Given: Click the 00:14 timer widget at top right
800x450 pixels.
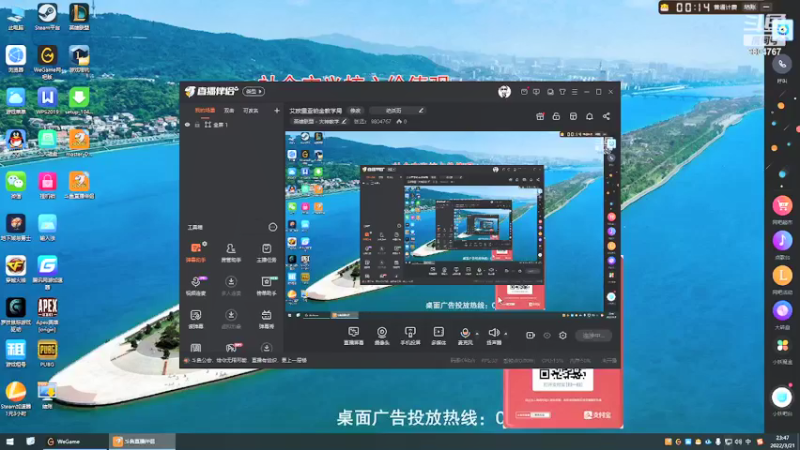Looking at the screenshot, I should [716, 7].
